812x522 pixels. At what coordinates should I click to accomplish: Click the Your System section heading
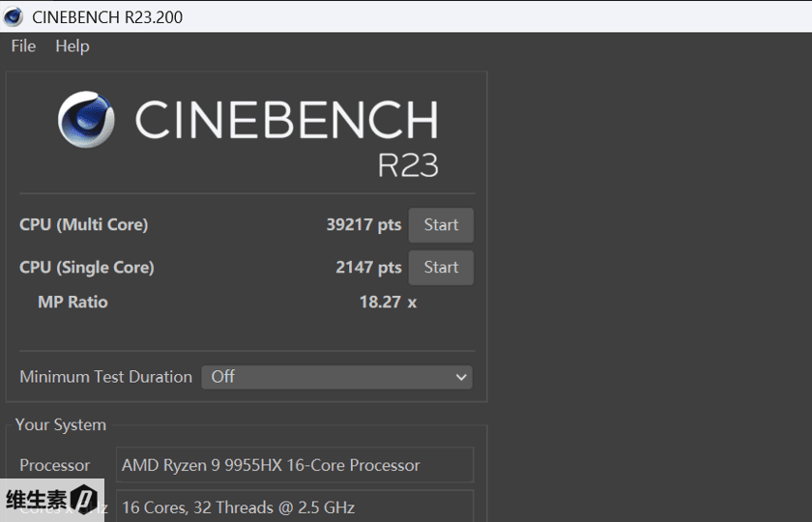(x=61, y=424)
